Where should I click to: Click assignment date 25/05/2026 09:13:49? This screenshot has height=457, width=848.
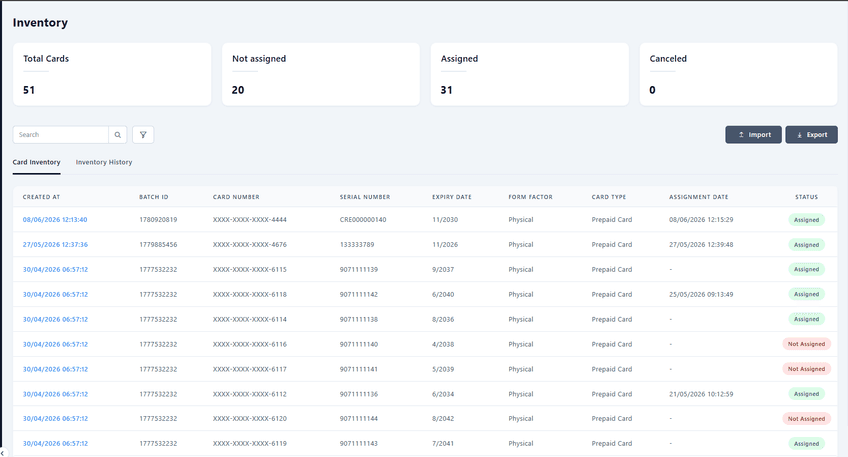[x=701, y=294]
